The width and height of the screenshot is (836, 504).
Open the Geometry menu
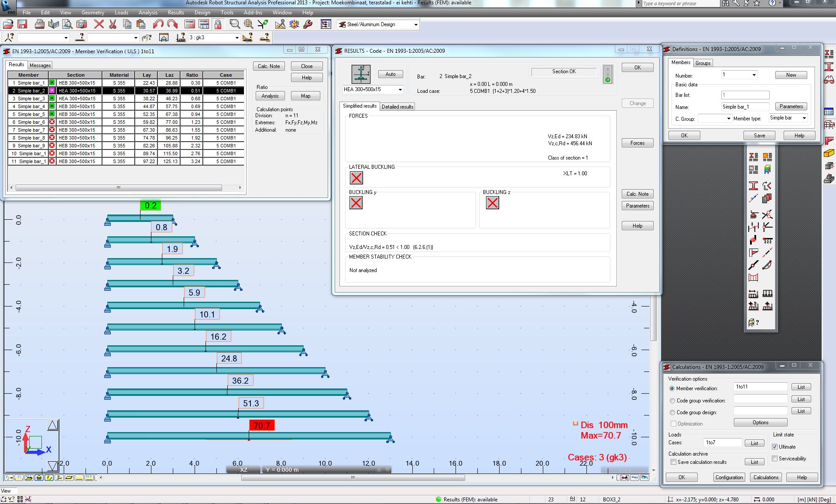tap(93, 13)
